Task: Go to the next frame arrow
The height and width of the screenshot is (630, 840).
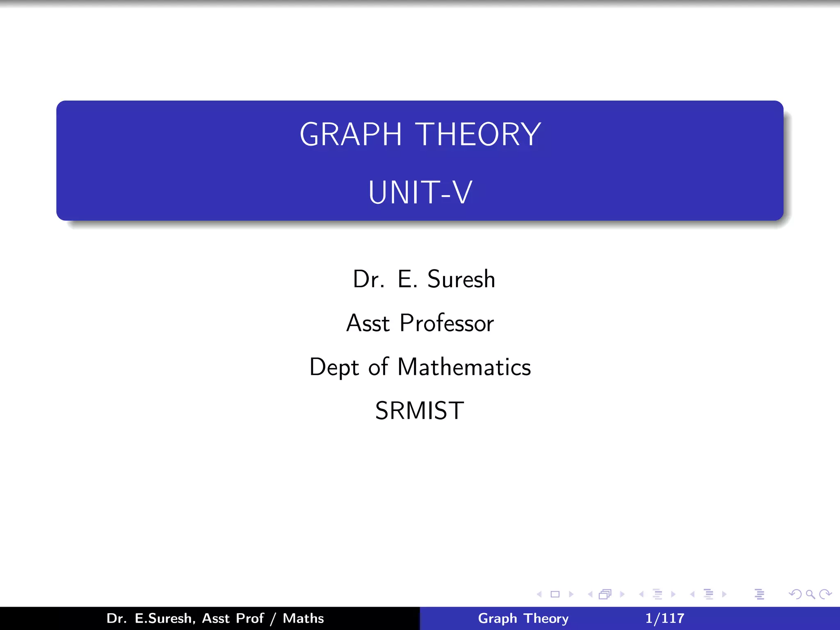Action: pos(622,594)
